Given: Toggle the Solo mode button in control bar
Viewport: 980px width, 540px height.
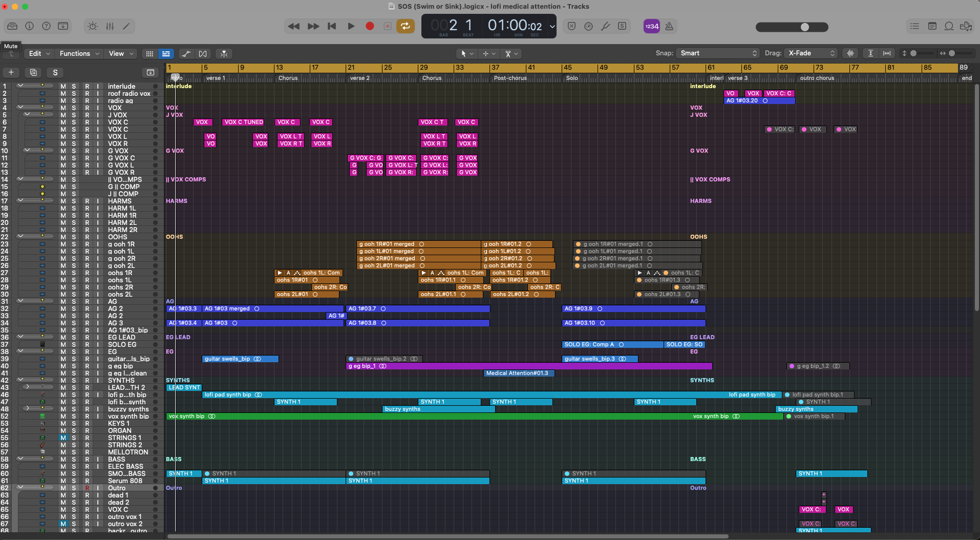Looking at the screenshot, I should [x=622, y=26].
